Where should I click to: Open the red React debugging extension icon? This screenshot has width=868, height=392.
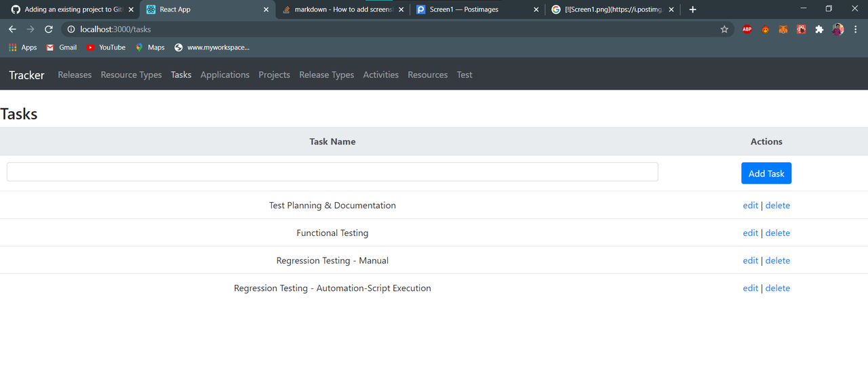801,29
